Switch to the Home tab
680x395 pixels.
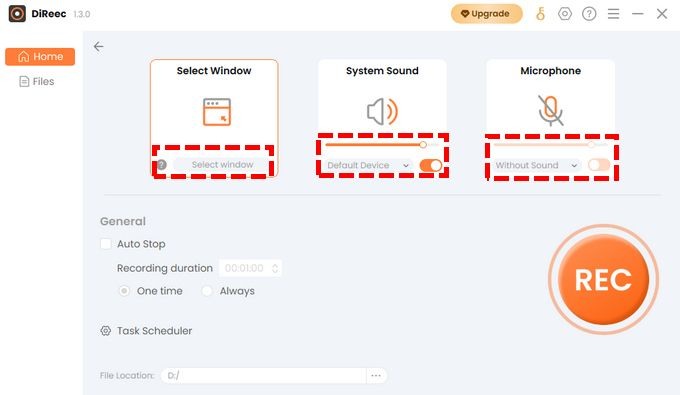40,56
